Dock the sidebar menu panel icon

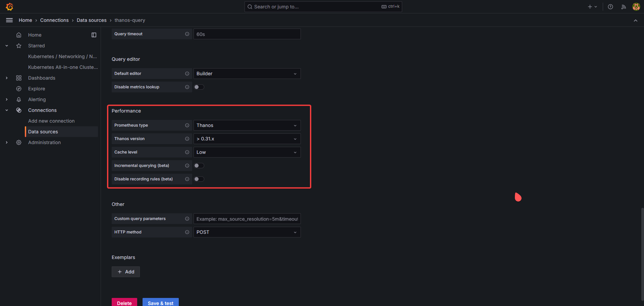click(x=94, y=35)
